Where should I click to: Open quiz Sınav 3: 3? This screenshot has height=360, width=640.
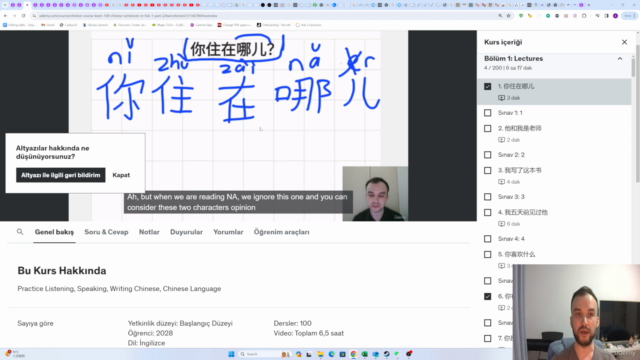(511, 197)
